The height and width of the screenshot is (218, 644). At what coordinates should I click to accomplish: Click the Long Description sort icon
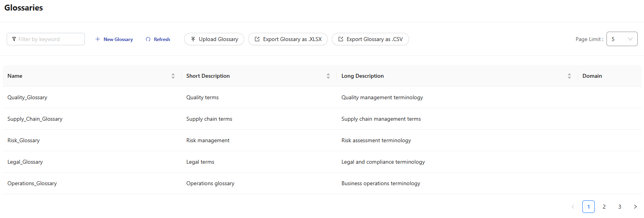tap(569, 76)
